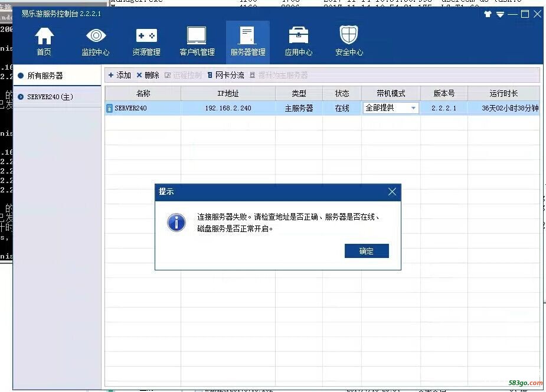This screenshot has height=392, width=546.
Task: Select SERVER240 (主) in sidebar
Action: point(57,97)
